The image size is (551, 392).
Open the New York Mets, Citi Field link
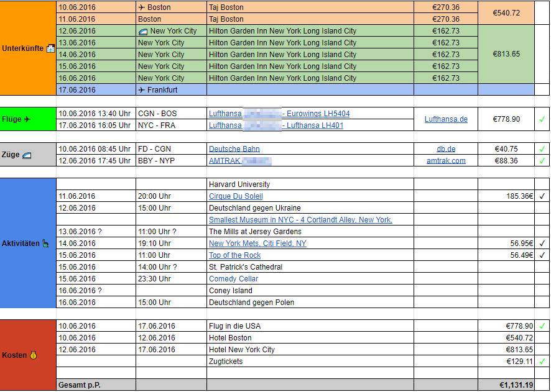(x=257, y=244)
